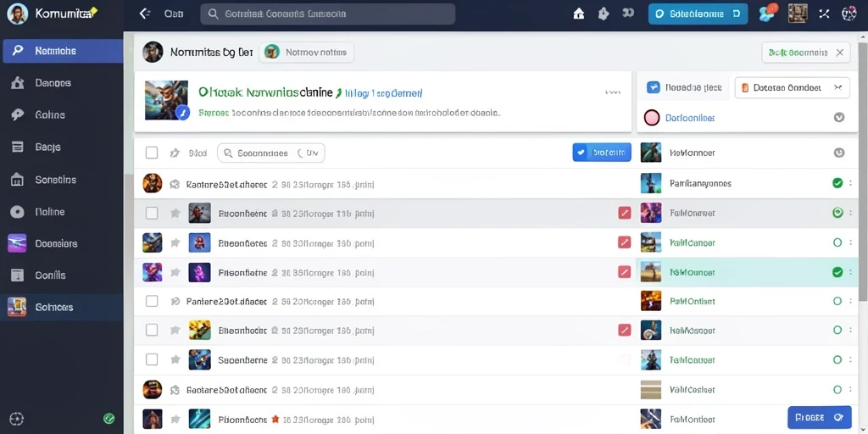Expand the Doteten Gondoet dropdown
Screen dimensions: 868x434
point(792,87)
